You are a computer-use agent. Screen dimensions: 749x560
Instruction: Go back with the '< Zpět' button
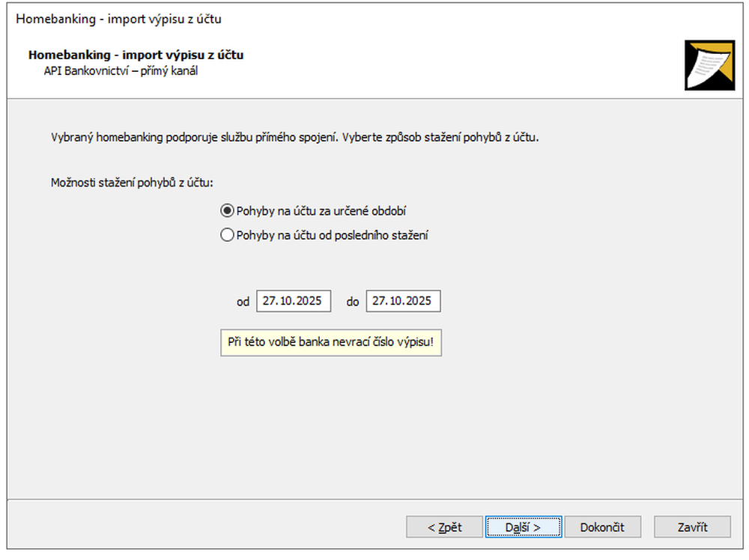click(444, 527)
